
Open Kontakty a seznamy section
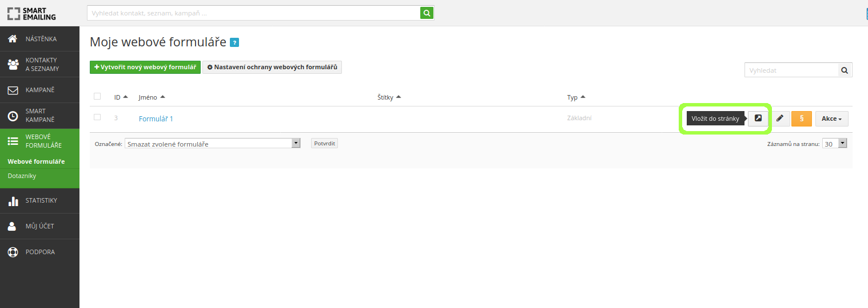point(39,65)
